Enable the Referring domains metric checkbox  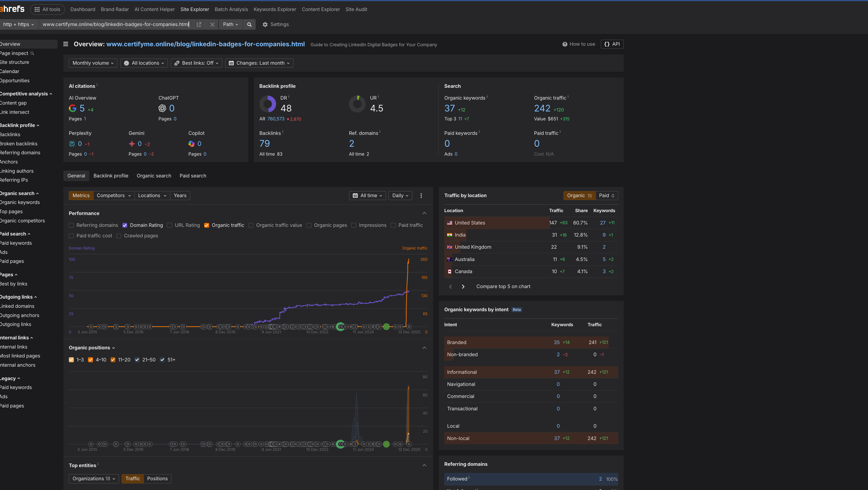pyautogui.click(x=71, y=225)
